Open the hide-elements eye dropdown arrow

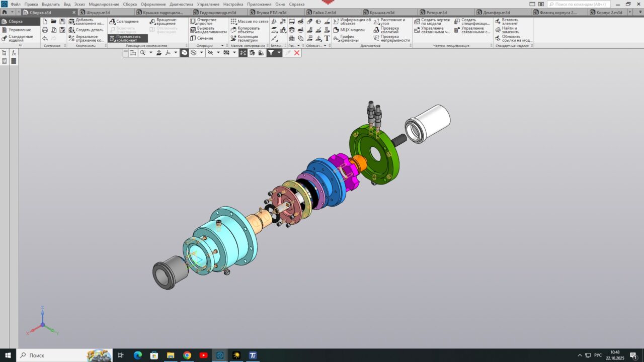coord(218,52)
